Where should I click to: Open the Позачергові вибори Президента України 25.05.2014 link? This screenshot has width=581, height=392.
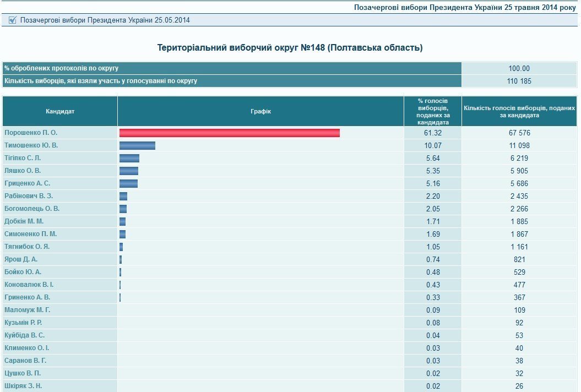point(105,20)
